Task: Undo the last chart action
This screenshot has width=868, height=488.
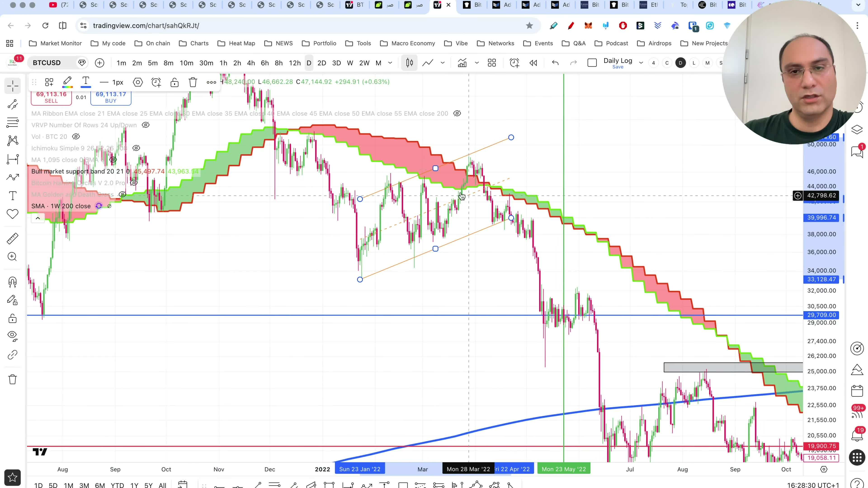Action: pyautogui.click(x=555, y=63)
